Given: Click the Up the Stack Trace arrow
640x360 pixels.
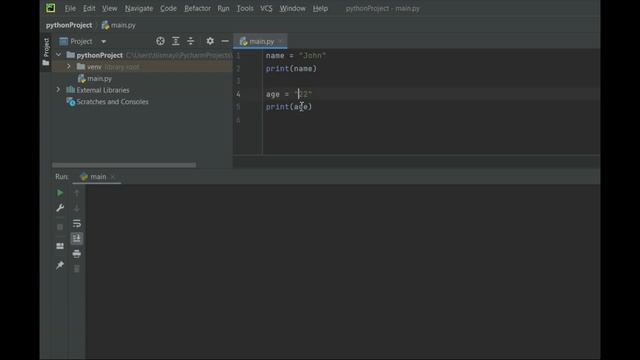Looking at the screenshot, I should click(x=77, y=193).
